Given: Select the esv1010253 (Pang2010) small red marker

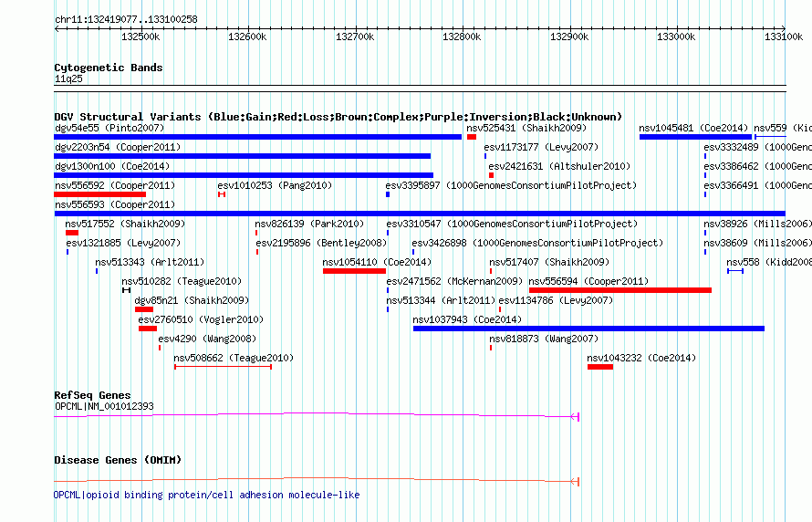Looking at the screenshot, I should tap(222, 194).
